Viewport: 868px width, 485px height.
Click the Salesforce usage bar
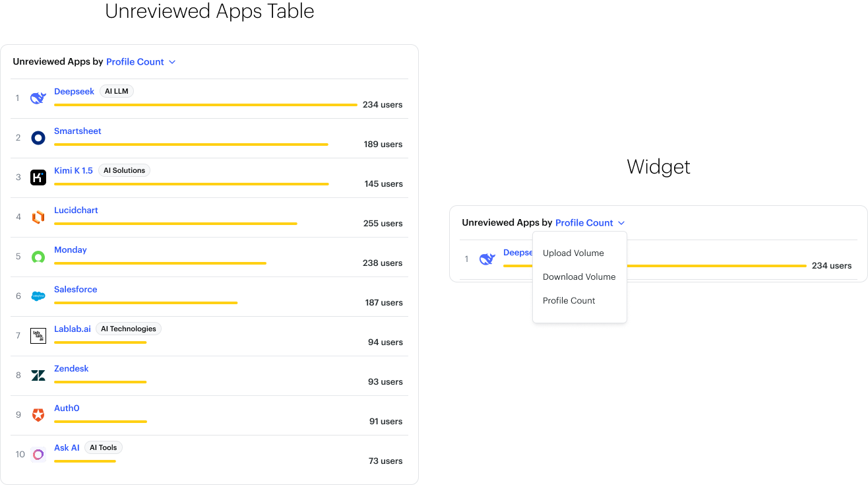pyautogui.click(x=146, y=303)
